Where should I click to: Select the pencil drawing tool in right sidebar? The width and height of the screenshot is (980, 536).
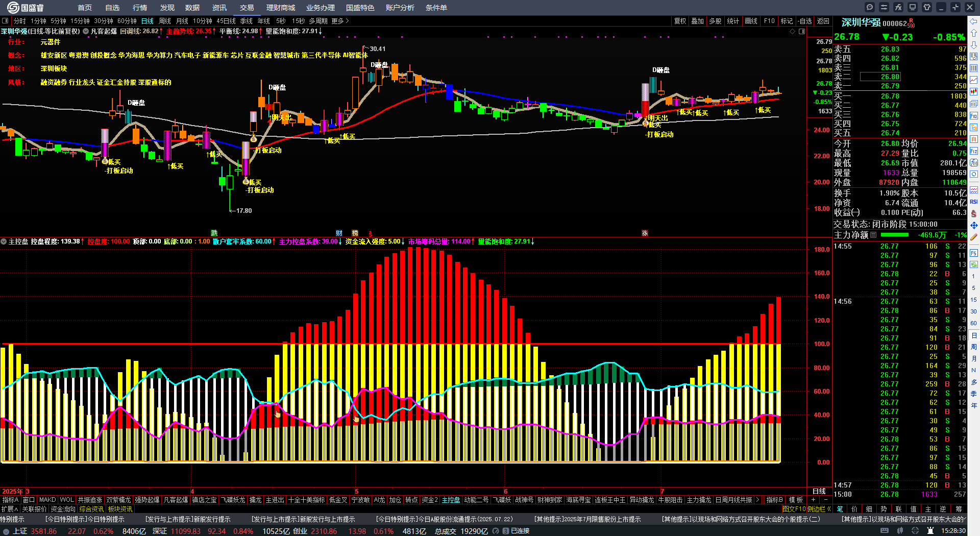point(974,237)
